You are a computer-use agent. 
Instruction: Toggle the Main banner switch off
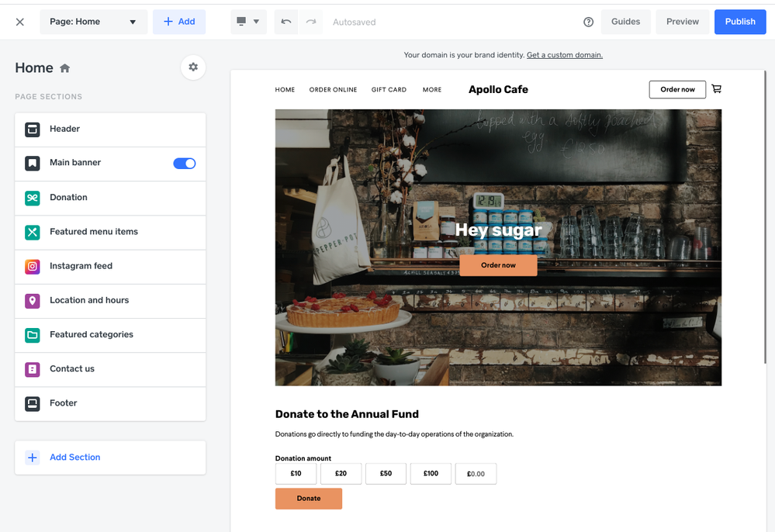(184, 163)
